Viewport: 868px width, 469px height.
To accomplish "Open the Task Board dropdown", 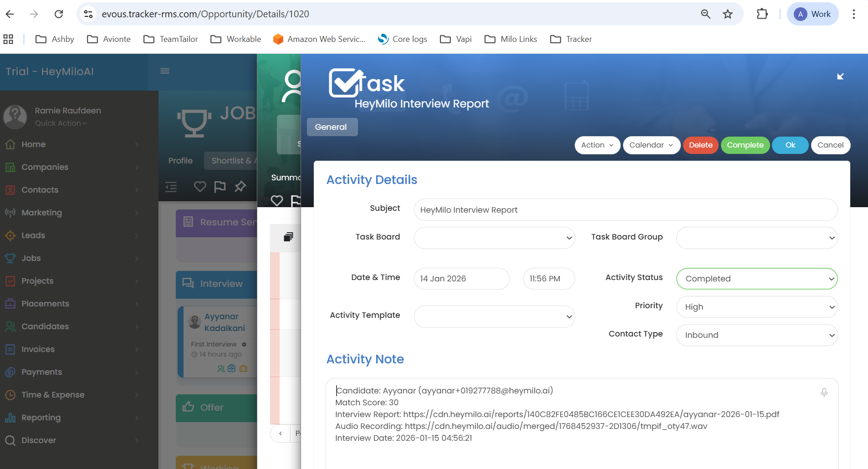I will 494,238.
